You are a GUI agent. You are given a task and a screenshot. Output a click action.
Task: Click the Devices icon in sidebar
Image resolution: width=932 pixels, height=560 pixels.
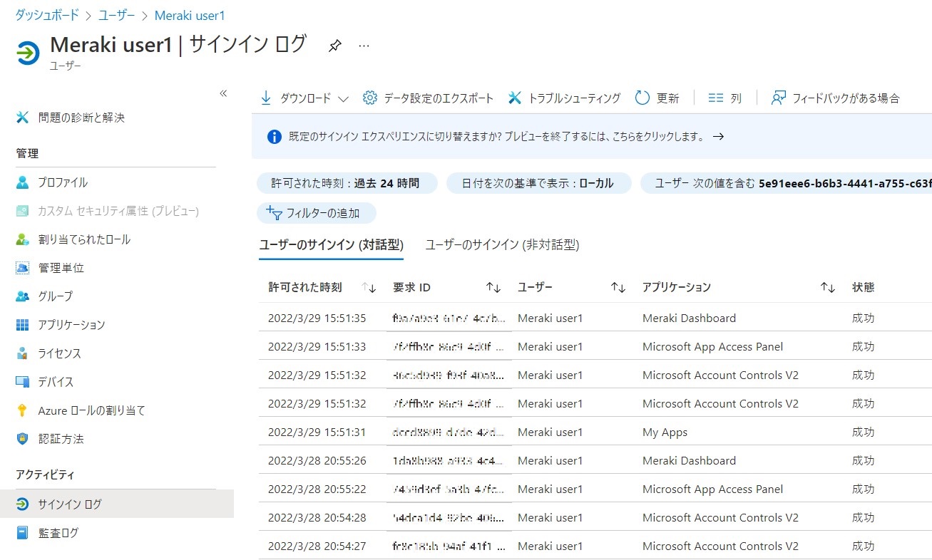pyautogui.click(x=23, y=382)
